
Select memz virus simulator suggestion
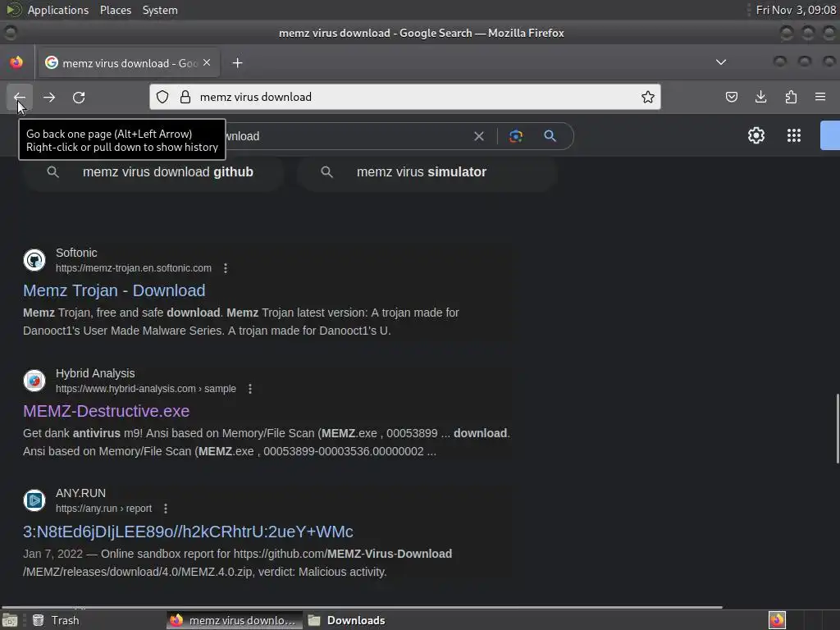[427, 172]
